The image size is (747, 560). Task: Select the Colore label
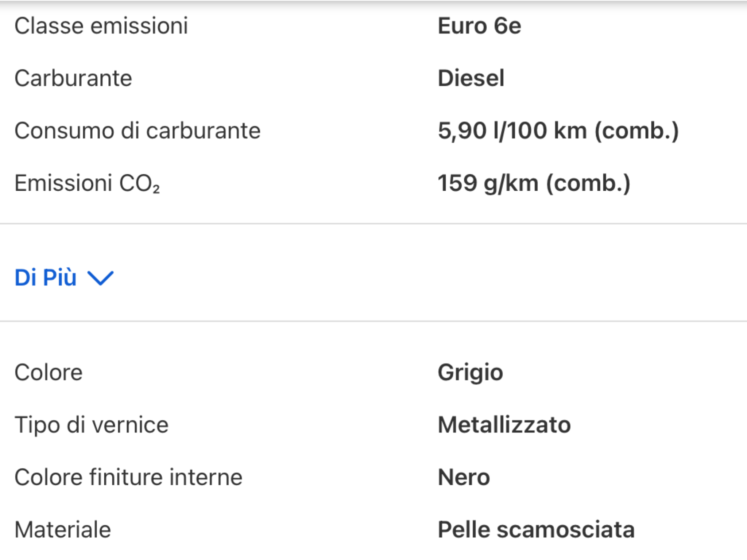[49, 373]
